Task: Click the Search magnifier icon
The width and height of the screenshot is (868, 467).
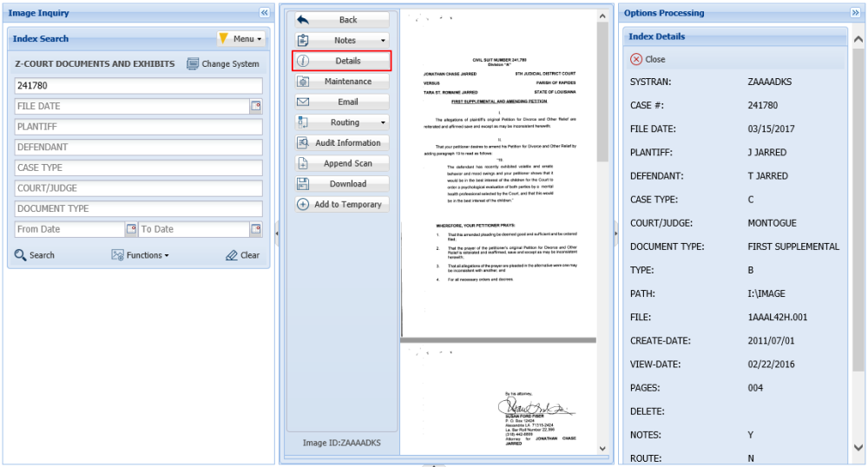Action: point(20,255)
